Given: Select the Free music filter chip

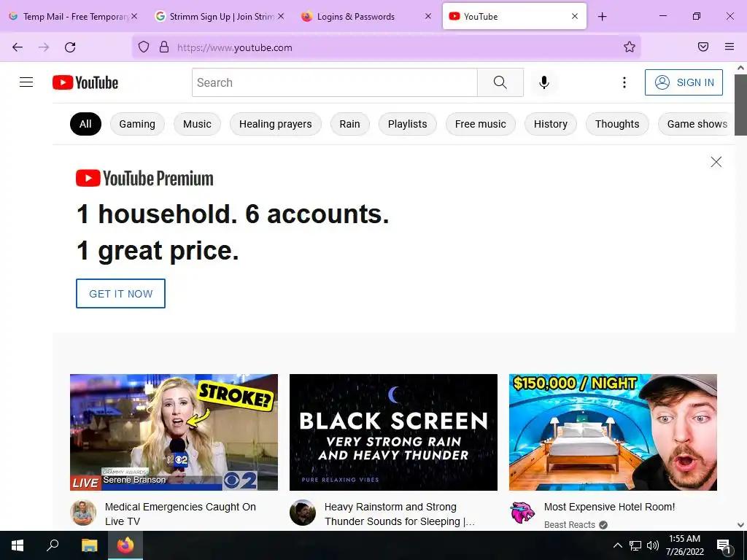Looking at the screenshot, I should [x=480, y=124].
